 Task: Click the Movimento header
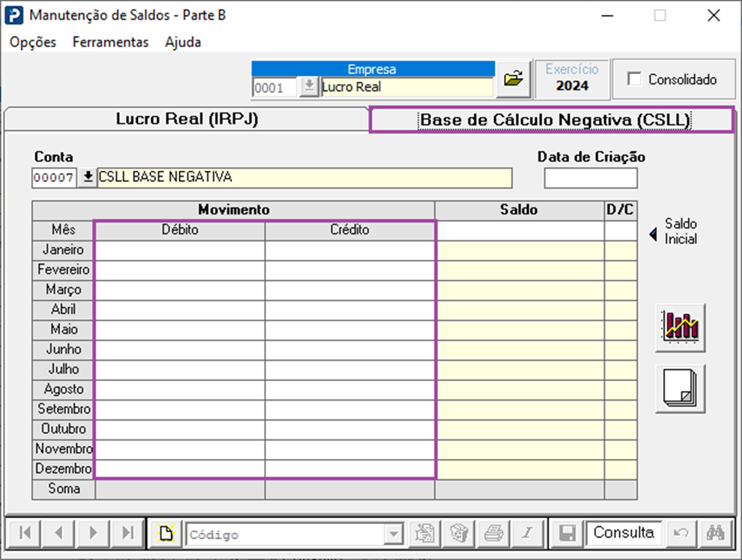pyautogui.click(x=234, y=210)
